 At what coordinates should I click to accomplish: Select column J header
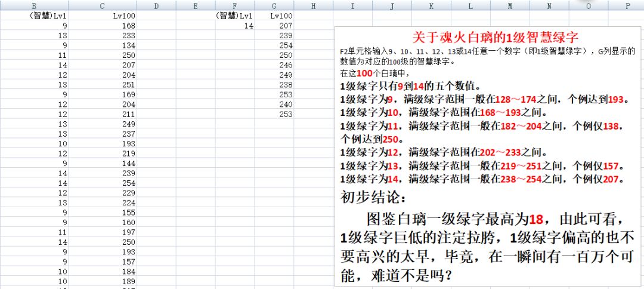[x=392, y=5]
